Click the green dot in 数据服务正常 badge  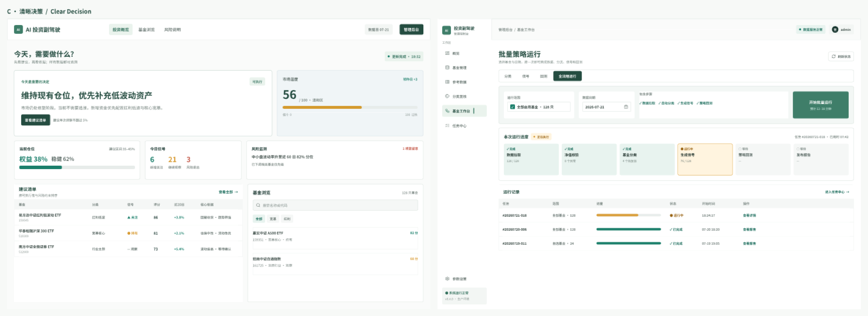tap(800, 29)
